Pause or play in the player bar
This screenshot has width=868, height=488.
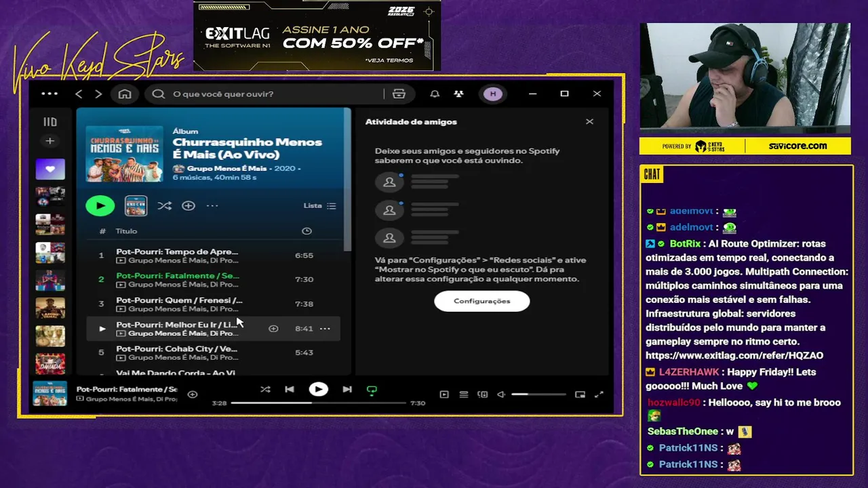tap(318, 390)
